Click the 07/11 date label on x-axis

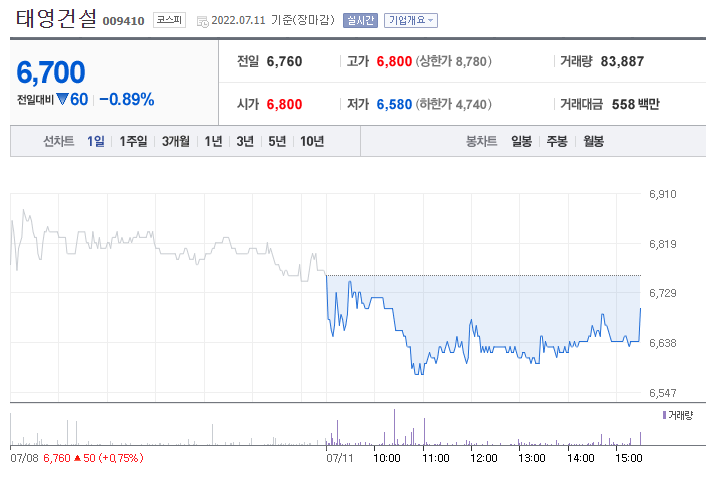pyautogui.click(x=340, y=458)
